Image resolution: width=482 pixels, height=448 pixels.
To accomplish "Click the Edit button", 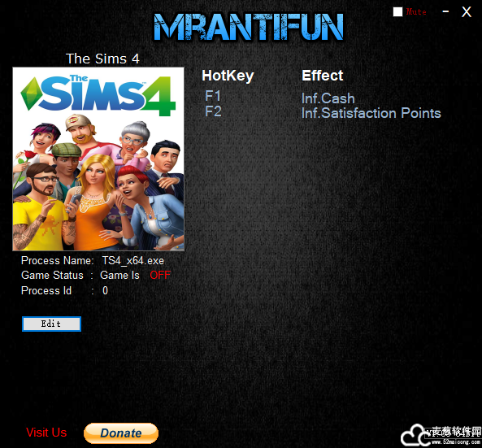I will (52, 324).
